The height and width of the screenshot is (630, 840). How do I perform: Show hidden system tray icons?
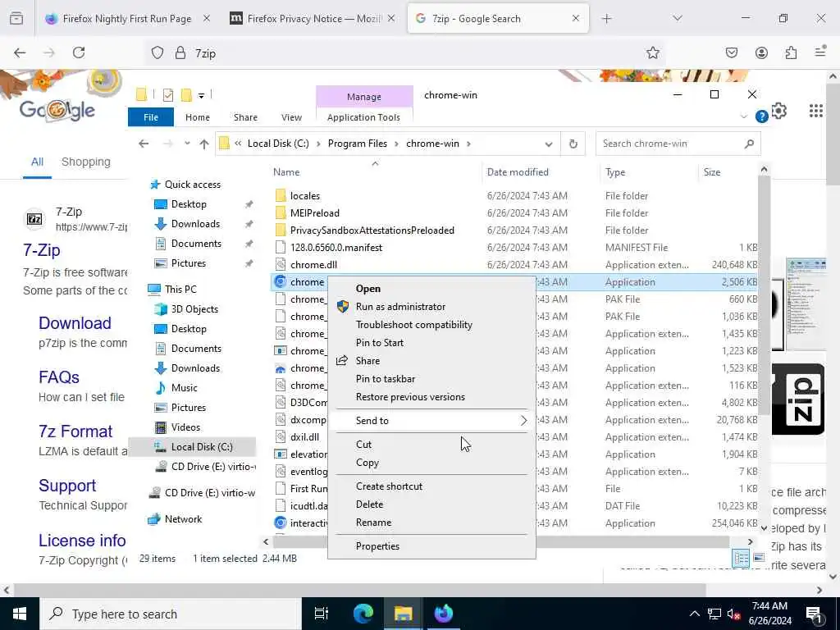coord(694,614)
